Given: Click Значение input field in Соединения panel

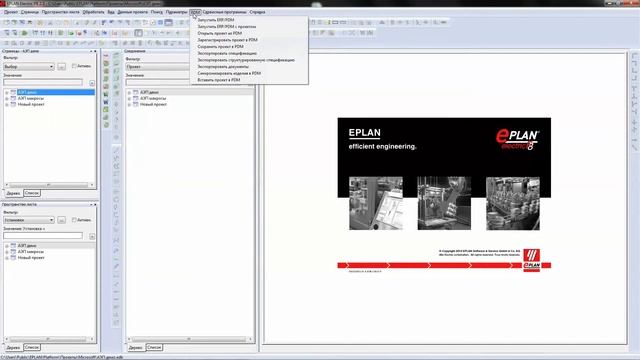Looking at the screenshot, I should point(158,82).
